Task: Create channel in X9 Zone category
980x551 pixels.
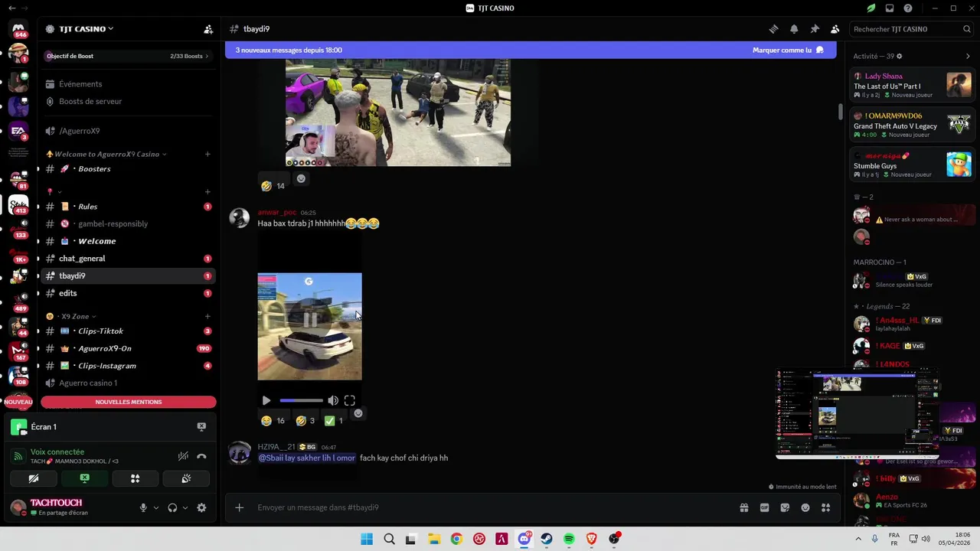Action: (207, 316)
